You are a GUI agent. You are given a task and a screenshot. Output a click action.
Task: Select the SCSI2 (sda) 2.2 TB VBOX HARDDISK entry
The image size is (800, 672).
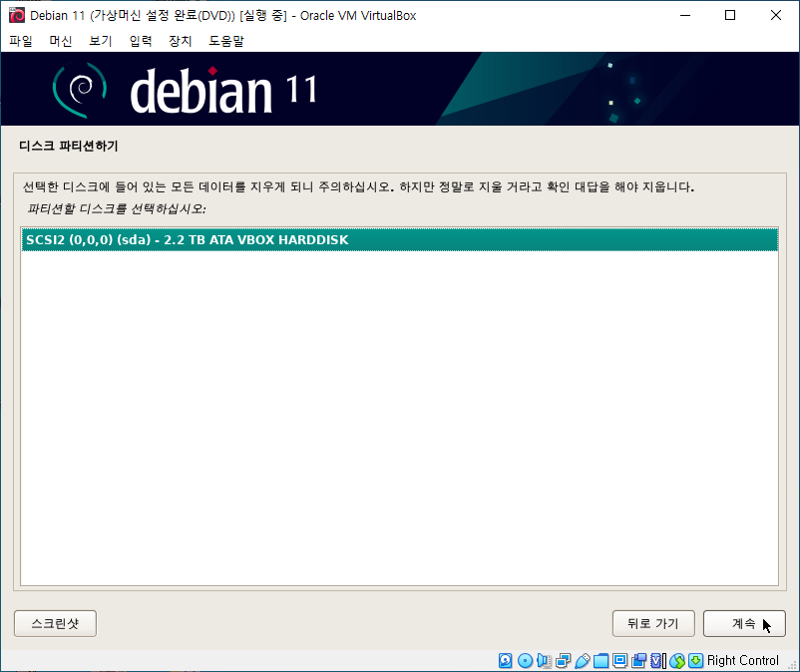tap(399, 239)
